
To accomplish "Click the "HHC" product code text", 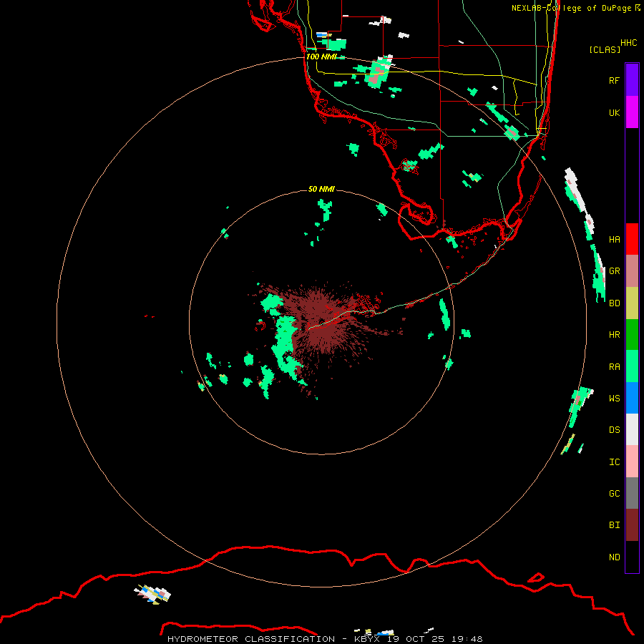I will point(629,43).
